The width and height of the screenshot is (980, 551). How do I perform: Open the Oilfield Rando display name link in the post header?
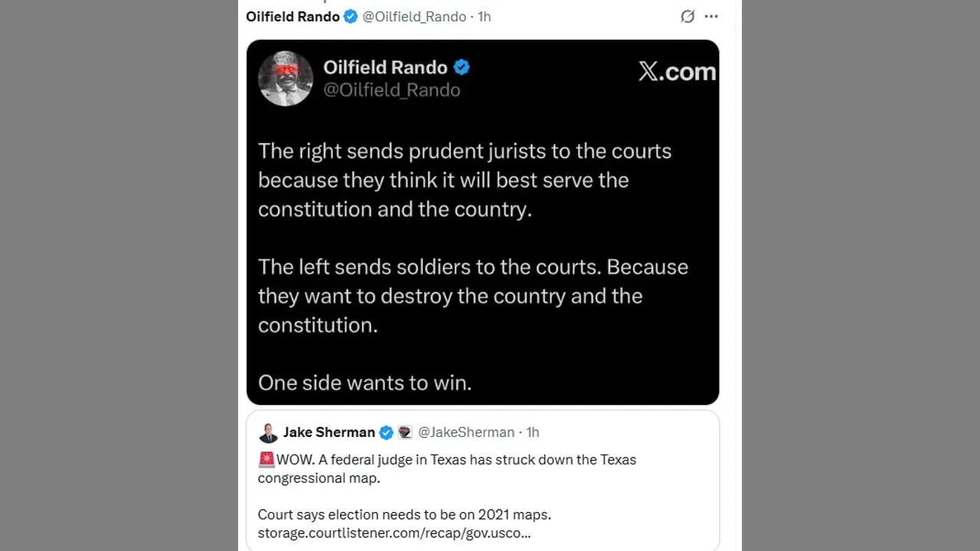[292, 17]
